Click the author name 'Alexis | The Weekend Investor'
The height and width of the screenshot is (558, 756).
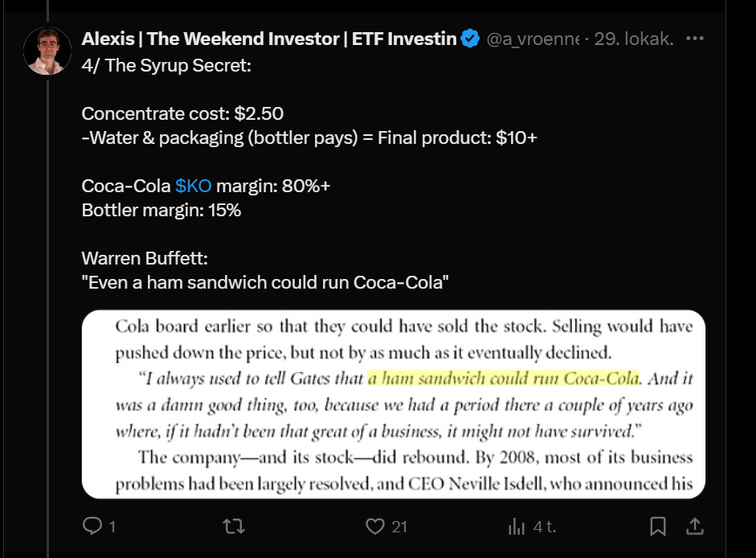pyautogui.click(x=269, y=39)
